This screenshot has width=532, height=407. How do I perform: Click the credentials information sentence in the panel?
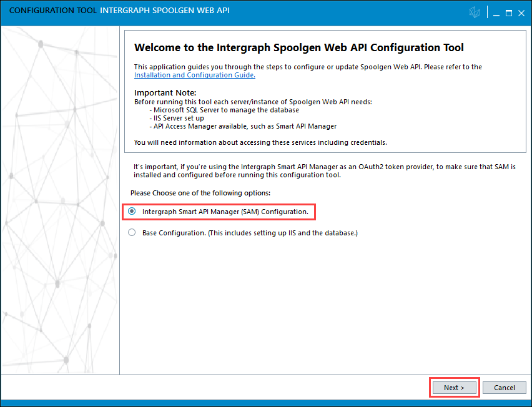click(260, 142)
